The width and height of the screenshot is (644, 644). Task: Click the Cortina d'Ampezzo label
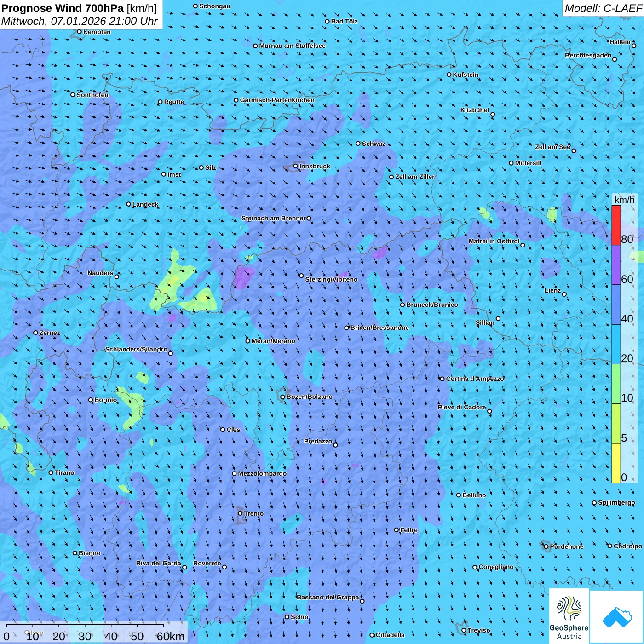[x=475, y=379]
